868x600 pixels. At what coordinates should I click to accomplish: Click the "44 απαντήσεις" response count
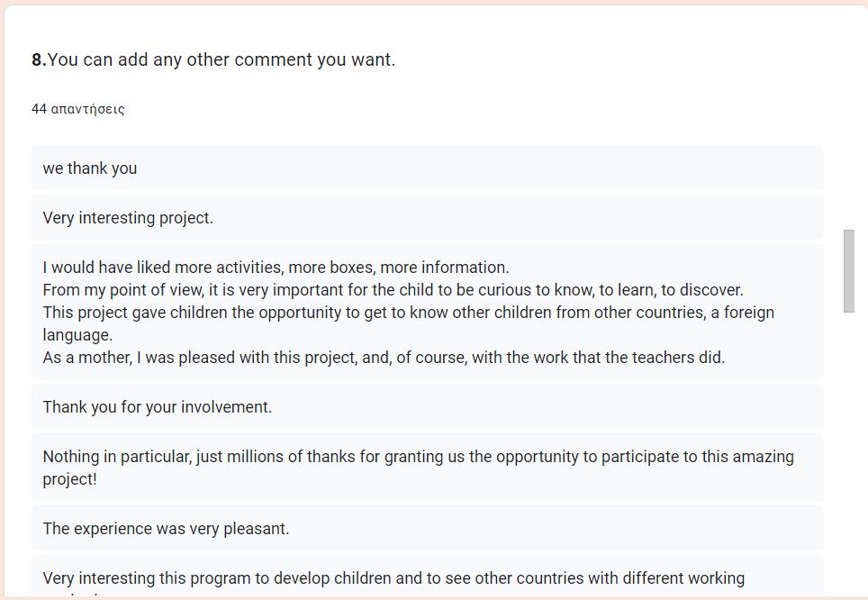pyautogui.click(x=78, y=109)
